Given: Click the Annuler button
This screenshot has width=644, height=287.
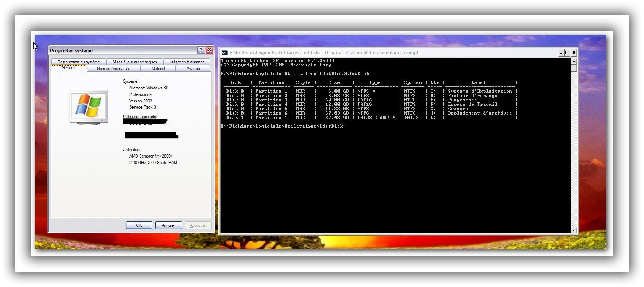Looking at the screenshot, I should tap(168, 225).
